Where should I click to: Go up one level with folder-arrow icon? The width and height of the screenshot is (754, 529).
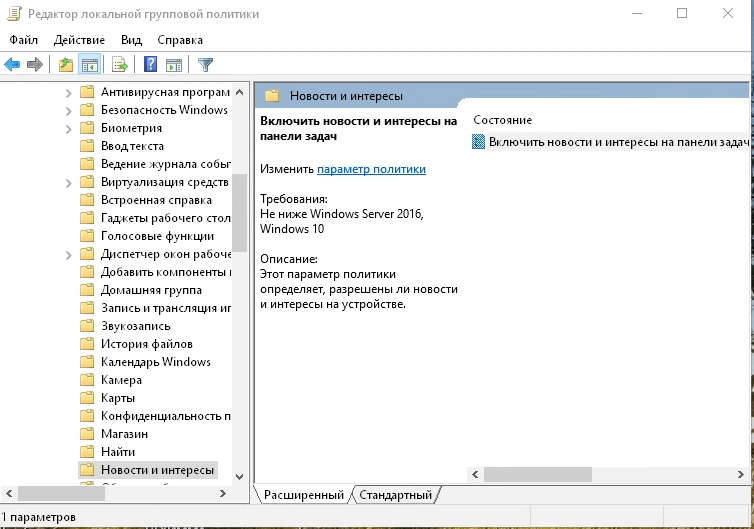[65, 64]
